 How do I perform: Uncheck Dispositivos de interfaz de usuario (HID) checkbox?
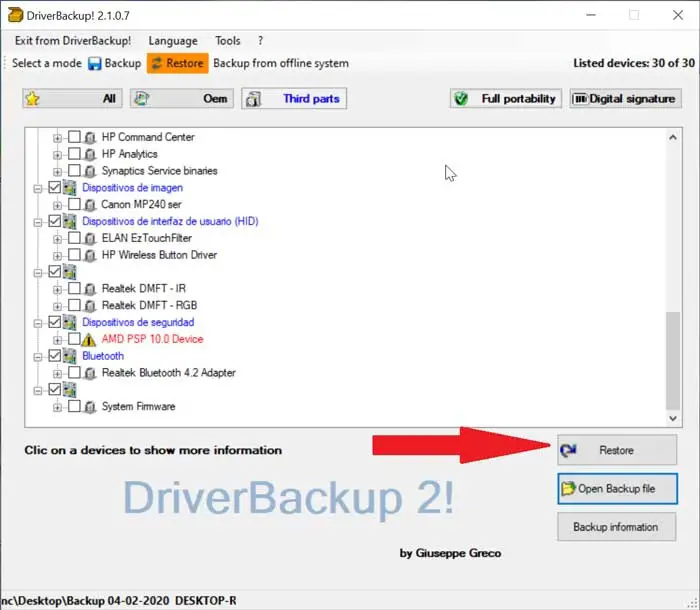[x=54, y=221]
